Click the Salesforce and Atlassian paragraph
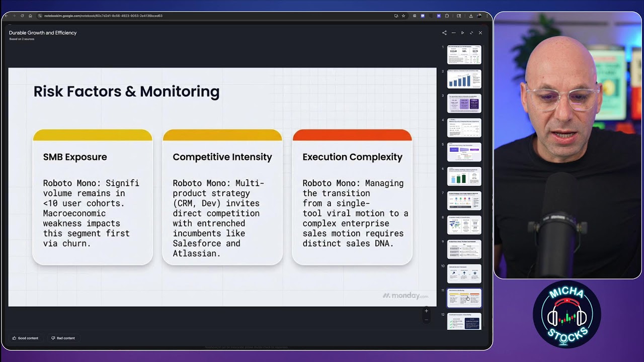The height and width of the screenshot is (362, 644). coord(218,218)
